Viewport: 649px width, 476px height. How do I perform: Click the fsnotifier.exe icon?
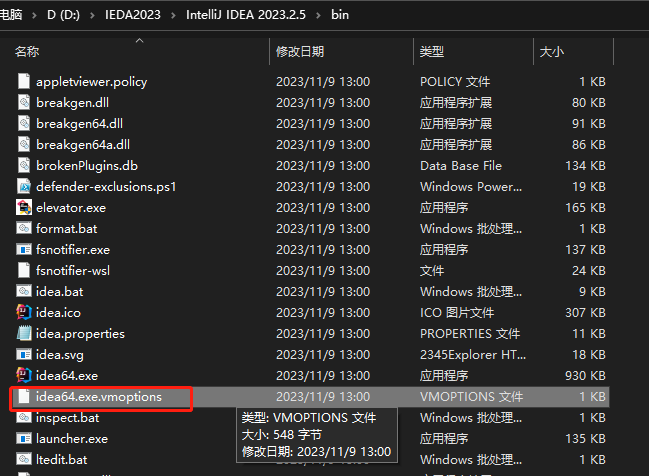(x=24, y=250)
